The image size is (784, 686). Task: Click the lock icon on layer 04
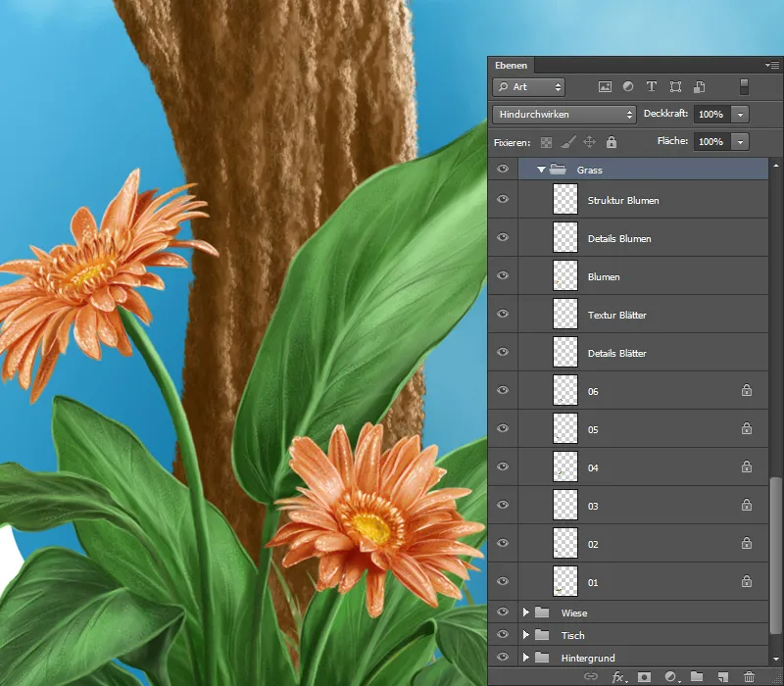pos(747,466)
